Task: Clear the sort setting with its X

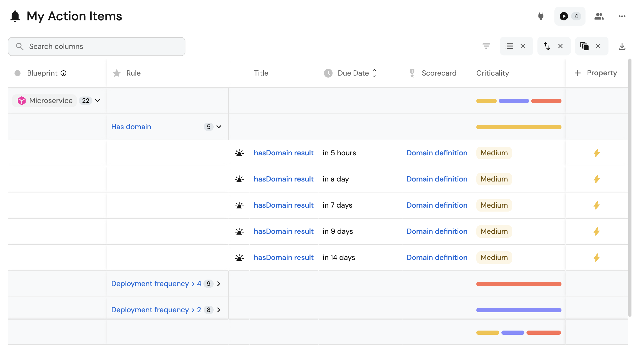Action: click(x=560, y=46)
